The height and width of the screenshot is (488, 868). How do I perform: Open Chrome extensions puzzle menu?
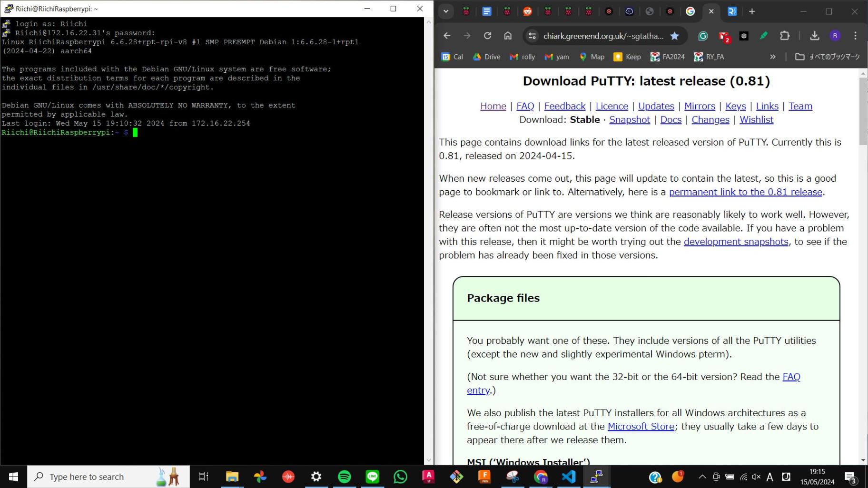[x=785, y=36]
